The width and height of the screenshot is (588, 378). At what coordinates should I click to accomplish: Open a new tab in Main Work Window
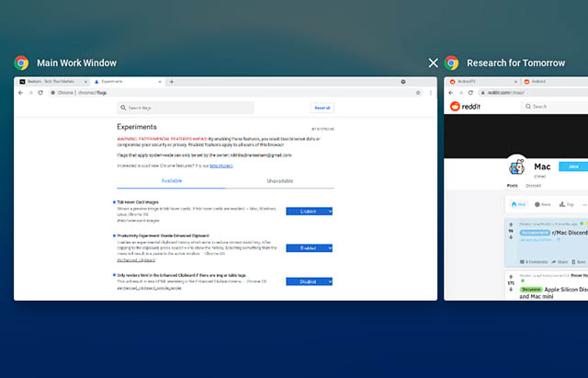click(172, 82)
